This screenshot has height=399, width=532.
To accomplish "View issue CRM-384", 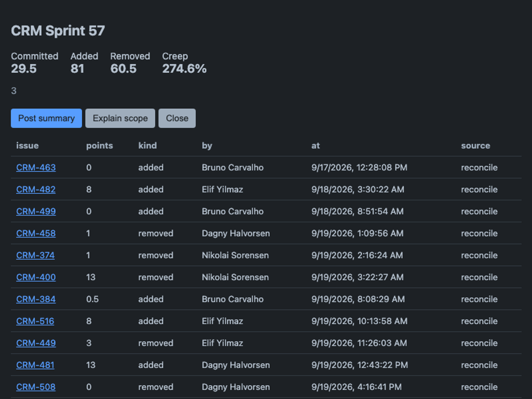I will 36,299.
